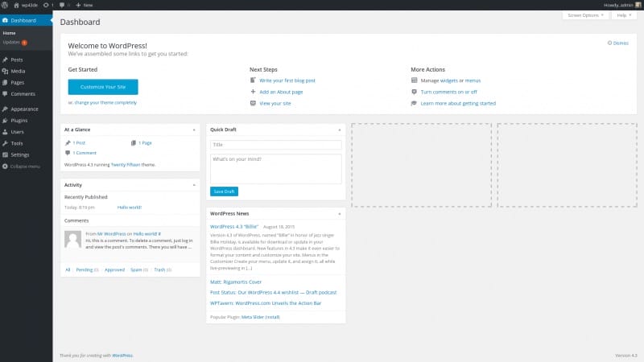
Task: Select the Updates submenu item
Action: (11, 42)
